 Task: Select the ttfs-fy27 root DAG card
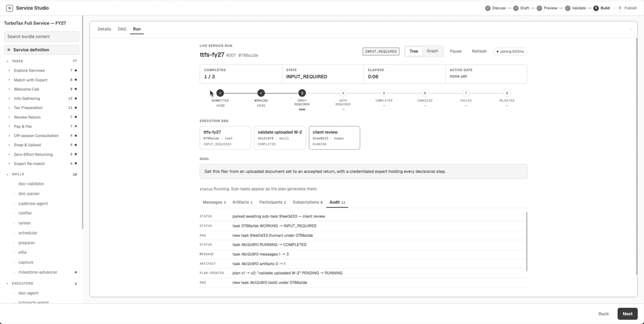click(225, 138)
